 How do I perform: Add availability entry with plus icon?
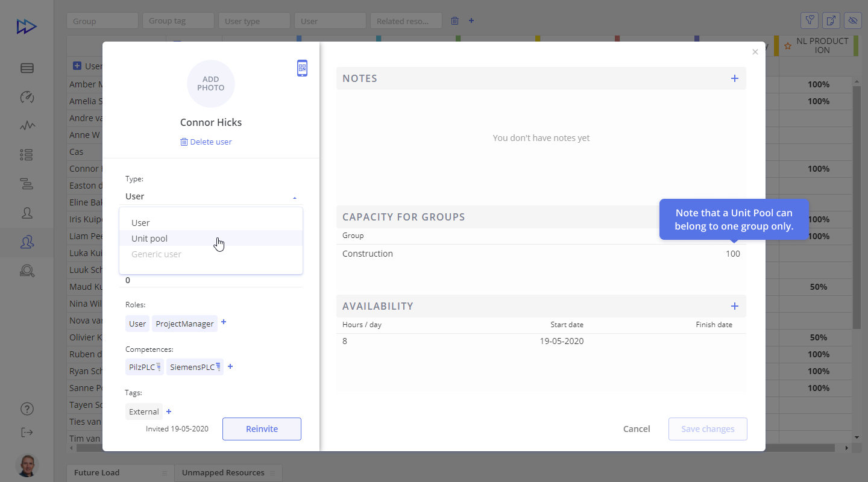734,306
